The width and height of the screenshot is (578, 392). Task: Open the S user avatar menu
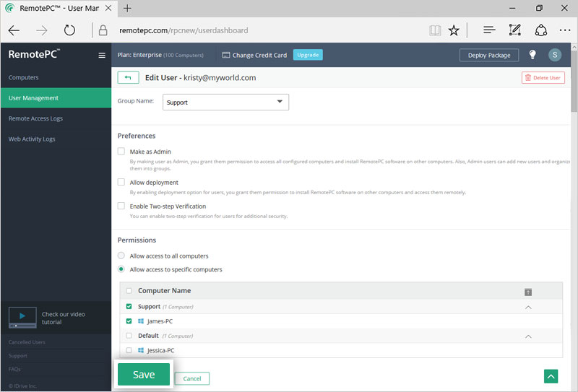[x=555, y=55]
